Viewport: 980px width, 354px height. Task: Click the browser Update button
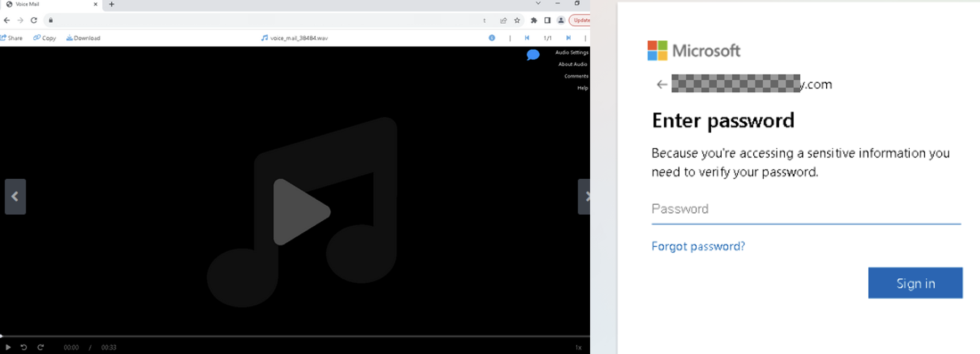(580, 20)
